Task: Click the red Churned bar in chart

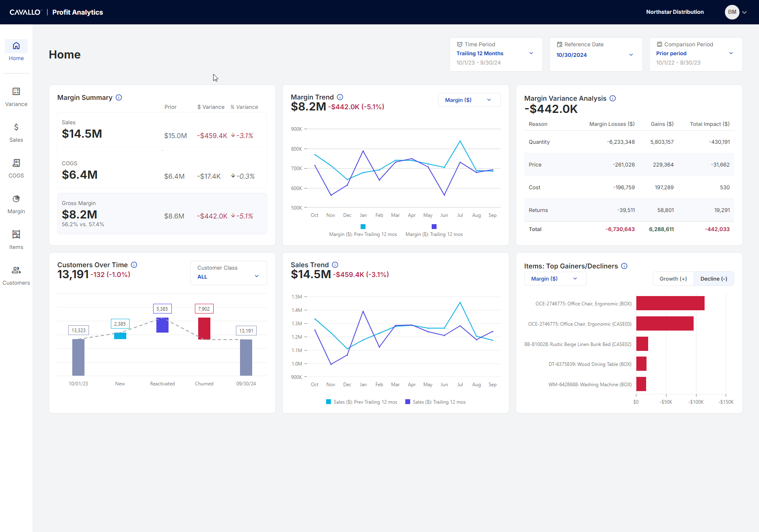Action: 204,328
